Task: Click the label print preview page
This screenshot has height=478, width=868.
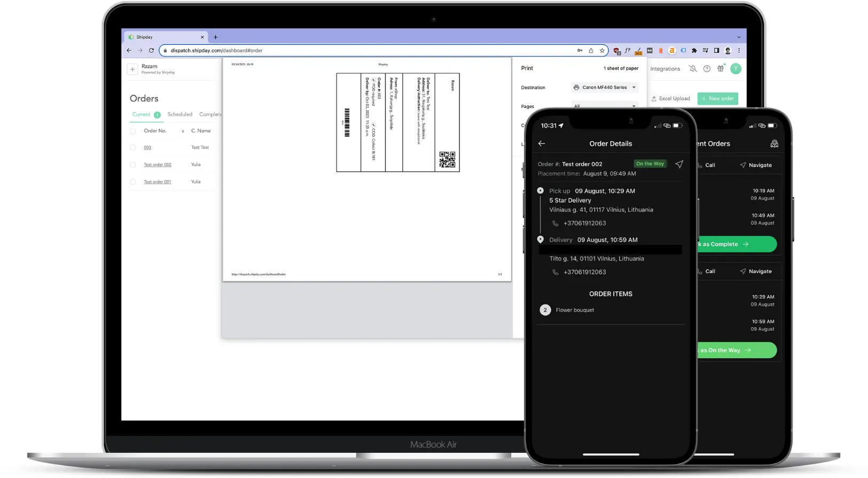Action: point(367,169)
